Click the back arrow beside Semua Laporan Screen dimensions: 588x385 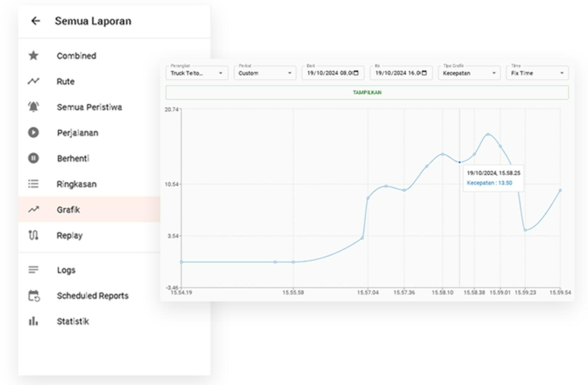[x=36, y=21]
